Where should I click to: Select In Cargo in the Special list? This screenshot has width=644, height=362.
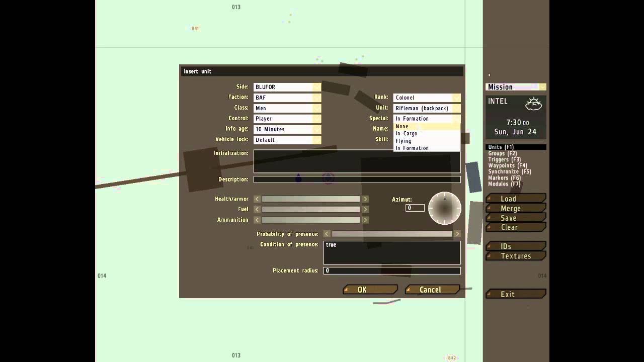coord(427,134)
